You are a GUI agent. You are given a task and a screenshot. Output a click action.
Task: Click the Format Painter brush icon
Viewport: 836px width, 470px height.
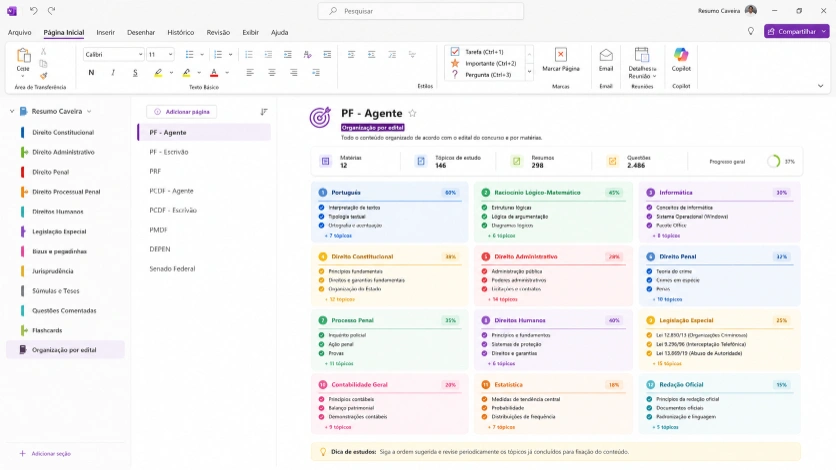(x=44, y=76)
